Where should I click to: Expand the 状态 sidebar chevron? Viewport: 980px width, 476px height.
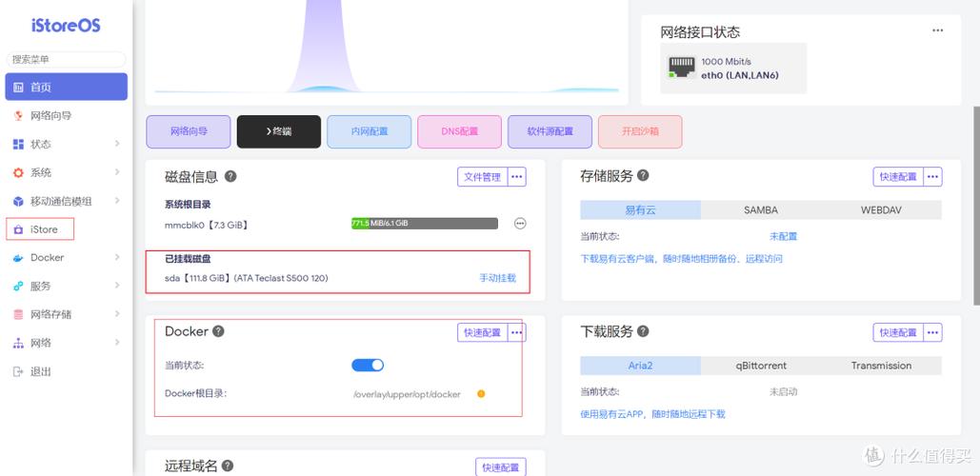(x=117, y=144)
